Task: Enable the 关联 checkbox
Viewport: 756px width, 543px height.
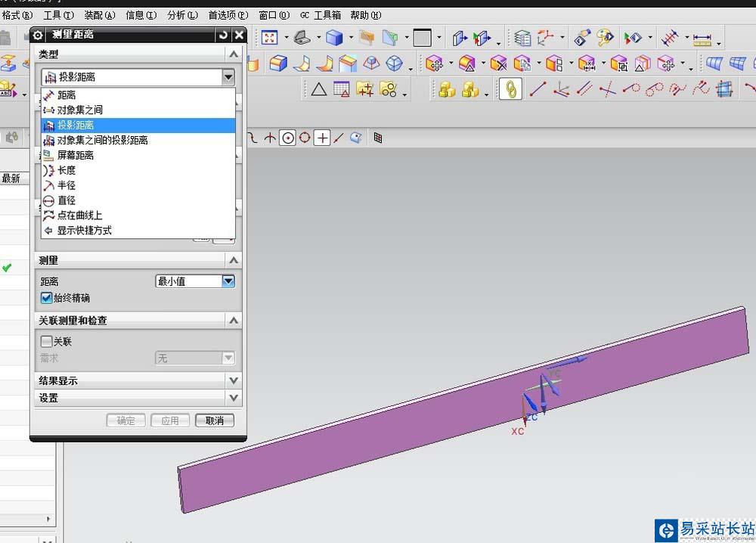Action: click(46, 341)
